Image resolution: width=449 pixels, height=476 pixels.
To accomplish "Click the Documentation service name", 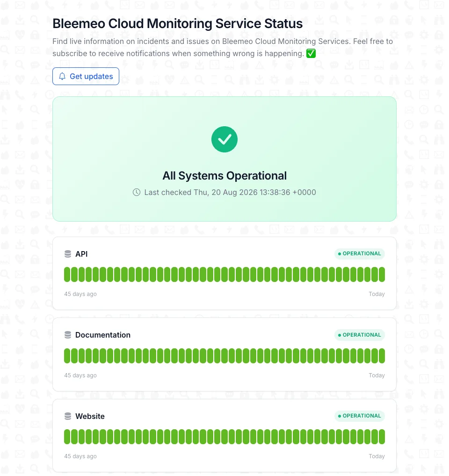I will (103, 336).
